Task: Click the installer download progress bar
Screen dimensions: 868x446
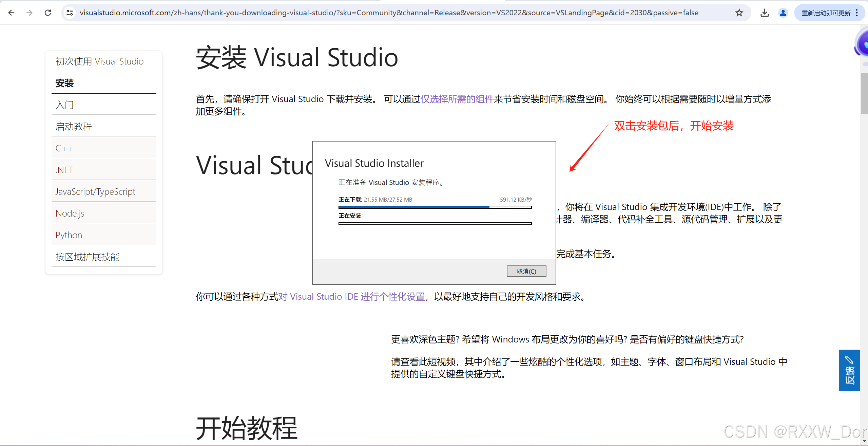Action: click(435, 207)
